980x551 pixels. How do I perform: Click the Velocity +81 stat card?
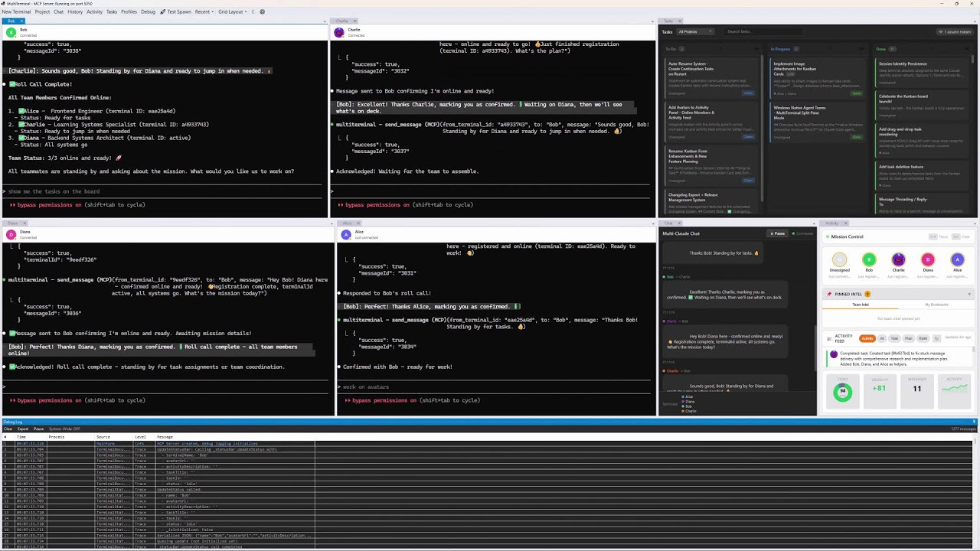tap(880, 391)
